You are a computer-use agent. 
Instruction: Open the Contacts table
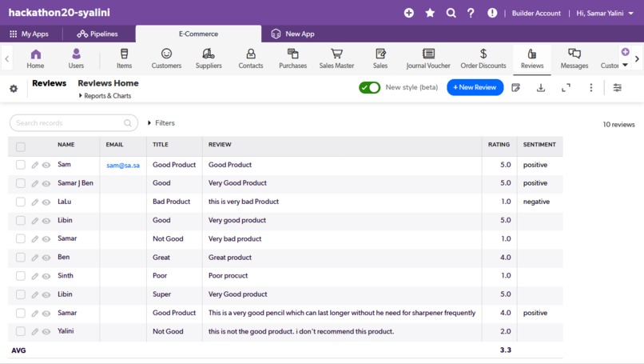coord(251,58)
